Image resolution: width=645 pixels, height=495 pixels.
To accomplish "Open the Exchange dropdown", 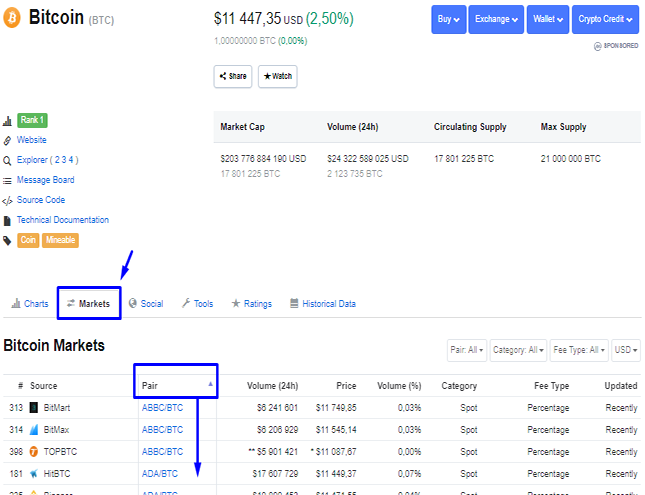I will [x=496, y=19].
